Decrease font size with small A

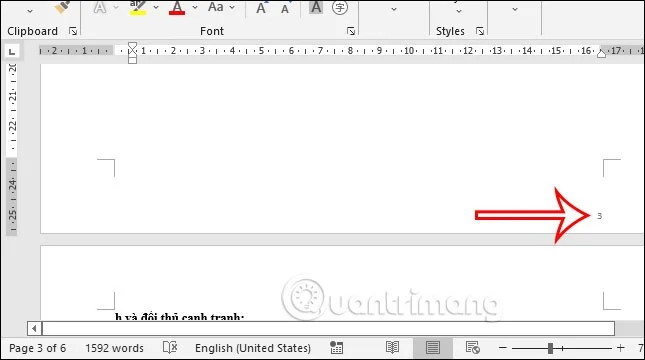(285, 9)
